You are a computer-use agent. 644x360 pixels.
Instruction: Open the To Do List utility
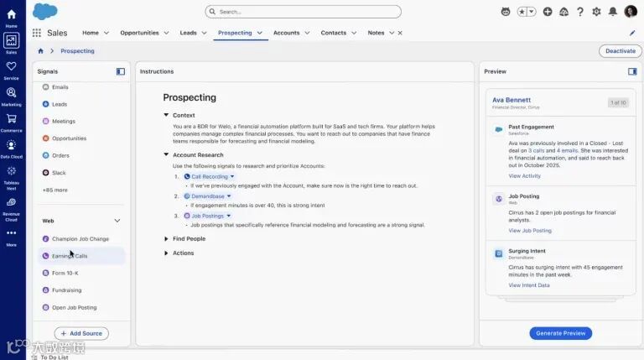[49, 357]
